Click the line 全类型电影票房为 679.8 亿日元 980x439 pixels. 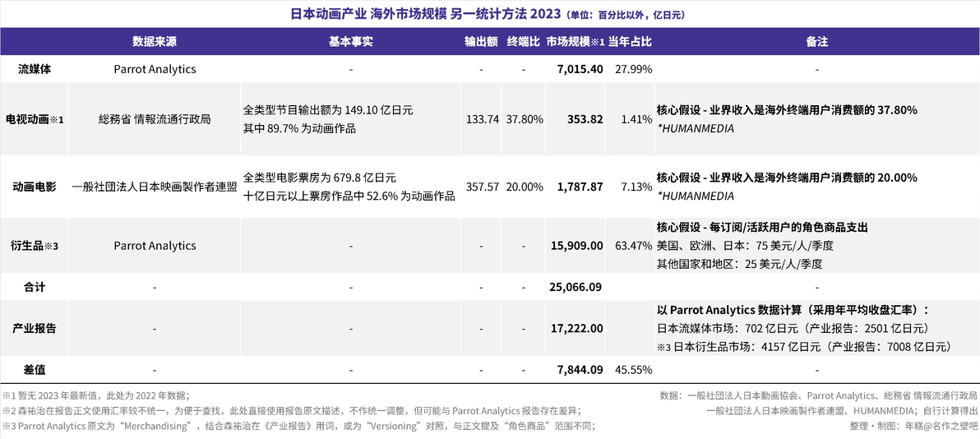[x=319, y=178]
